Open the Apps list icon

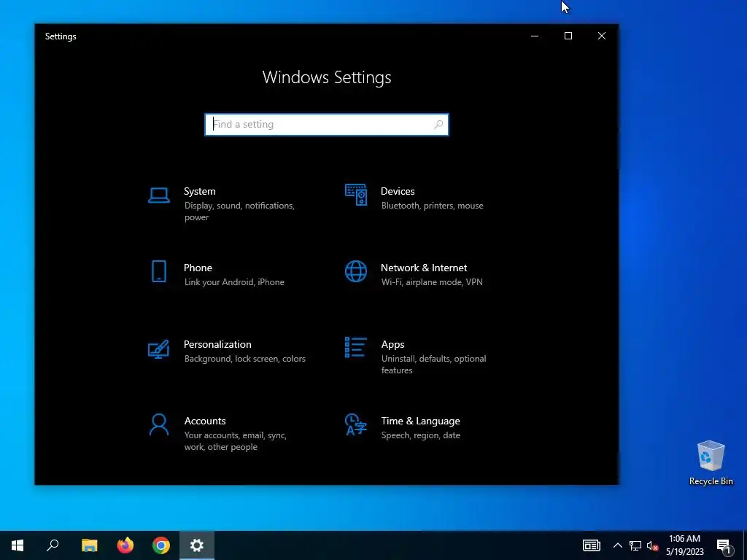tap(356, 348)
